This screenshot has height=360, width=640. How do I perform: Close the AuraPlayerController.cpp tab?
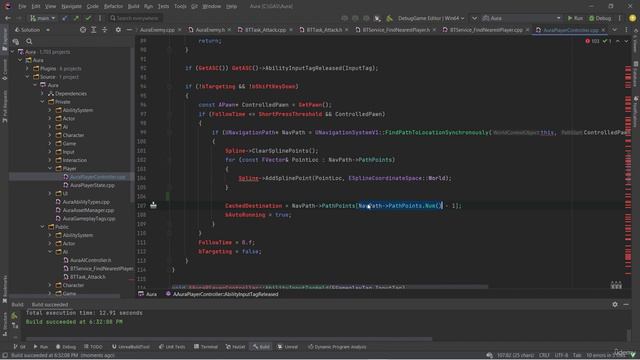pyautogui.click(x=603, y=30)
